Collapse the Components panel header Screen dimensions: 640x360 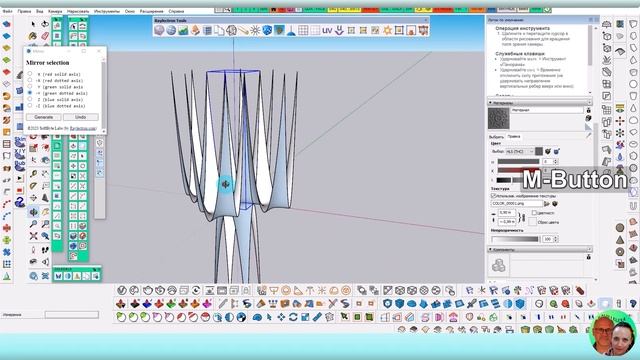point(540,249)
